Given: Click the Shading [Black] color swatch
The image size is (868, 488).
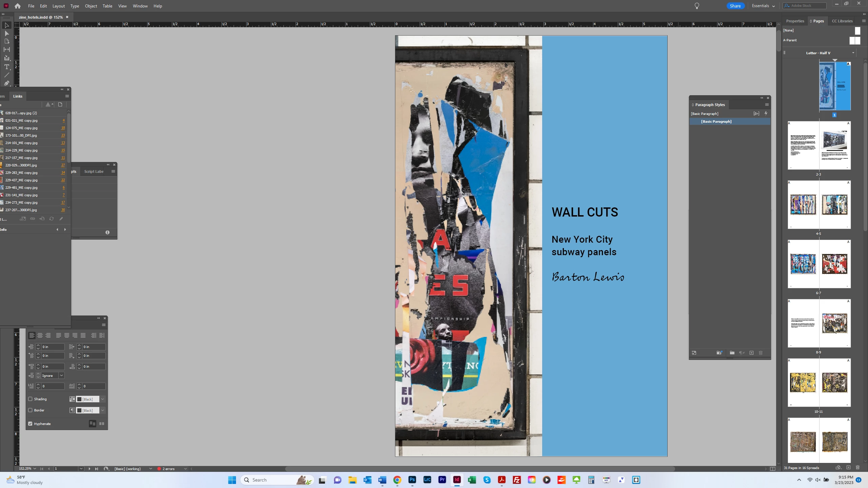Looking at the screenshot, I should (79, 399).
